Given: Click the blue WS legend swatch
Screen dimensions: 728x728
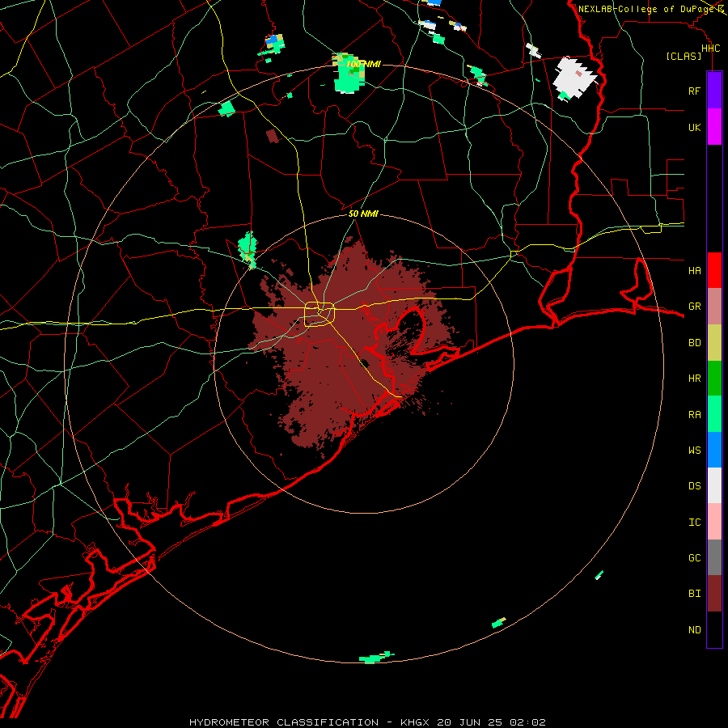Looking at the screenshot, I should [714, 450].
